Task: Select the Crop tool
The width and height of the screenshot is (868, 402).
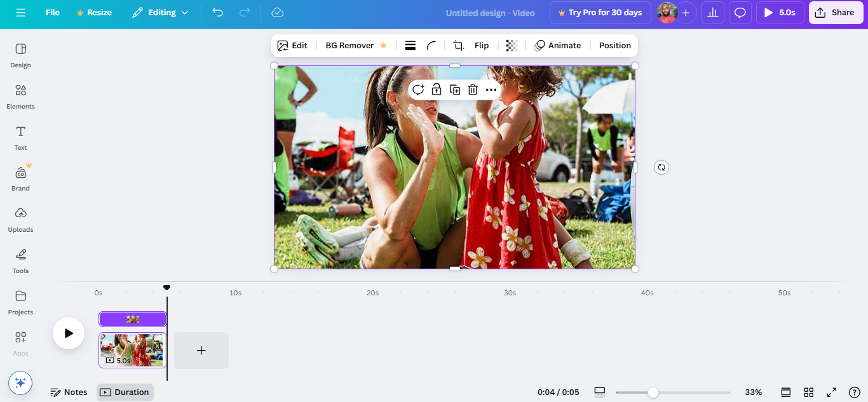Action: [458, 45]
